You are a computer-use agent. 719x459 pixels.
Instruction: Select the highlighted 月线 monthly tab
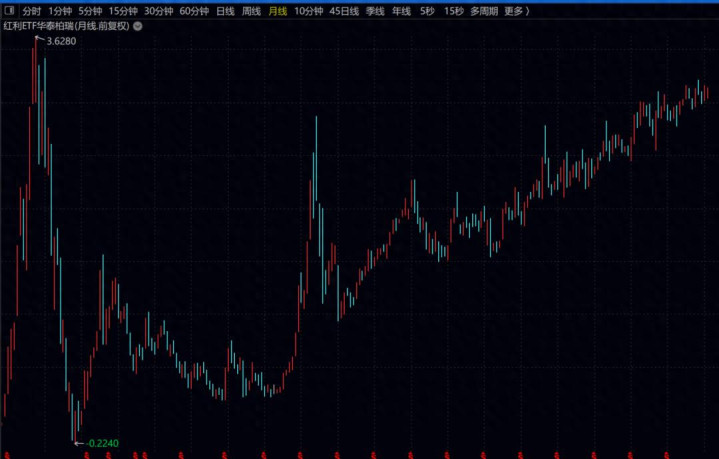click(277, 11)
